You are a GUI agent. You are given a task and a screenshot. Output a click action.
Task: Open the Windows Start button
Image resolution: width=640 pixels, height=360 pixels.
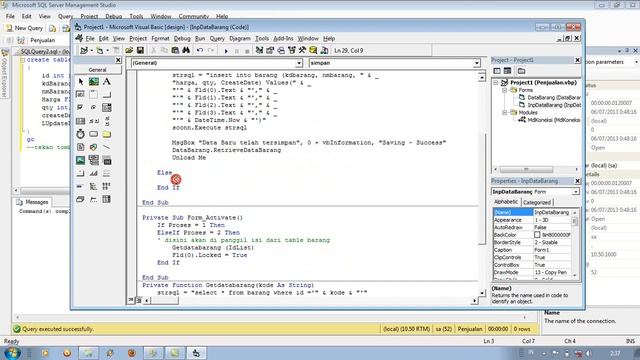[x=12, y=353]
